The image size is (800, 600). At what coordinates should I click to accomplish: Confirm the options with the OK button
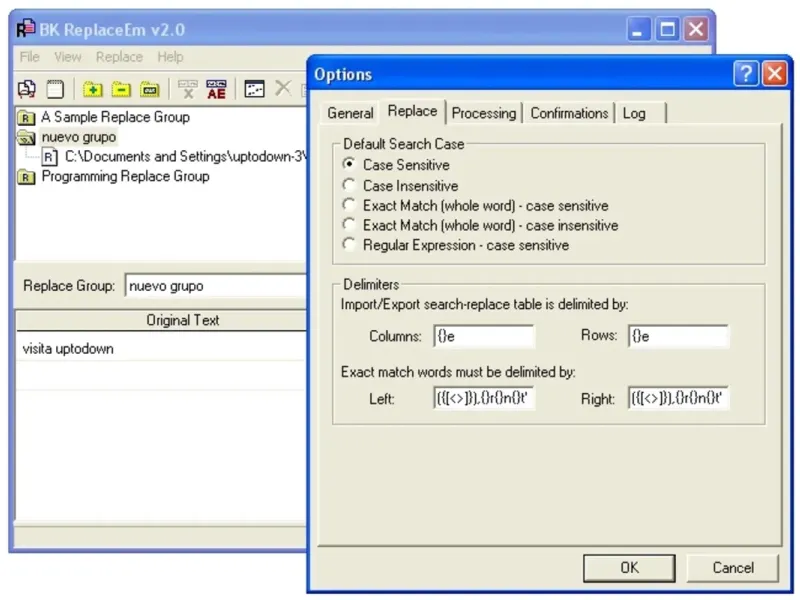coord(629,568)
